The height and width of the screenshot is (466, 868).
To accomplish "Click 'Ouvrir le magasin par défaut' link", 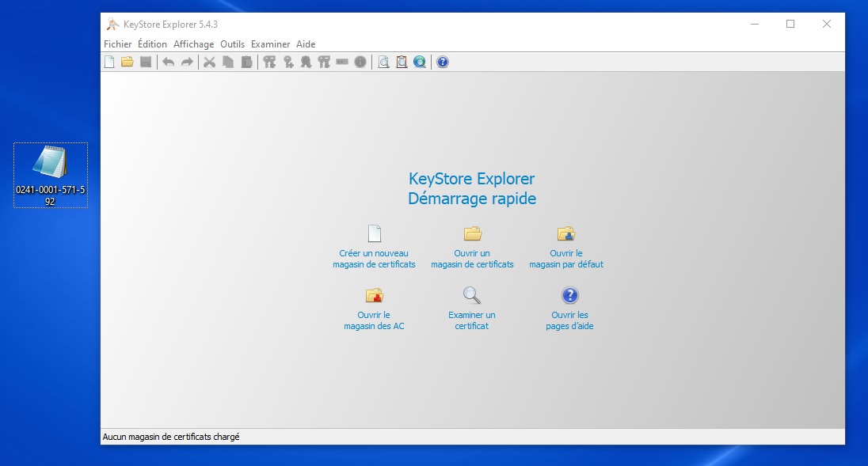I will click(x=566, y=259).
